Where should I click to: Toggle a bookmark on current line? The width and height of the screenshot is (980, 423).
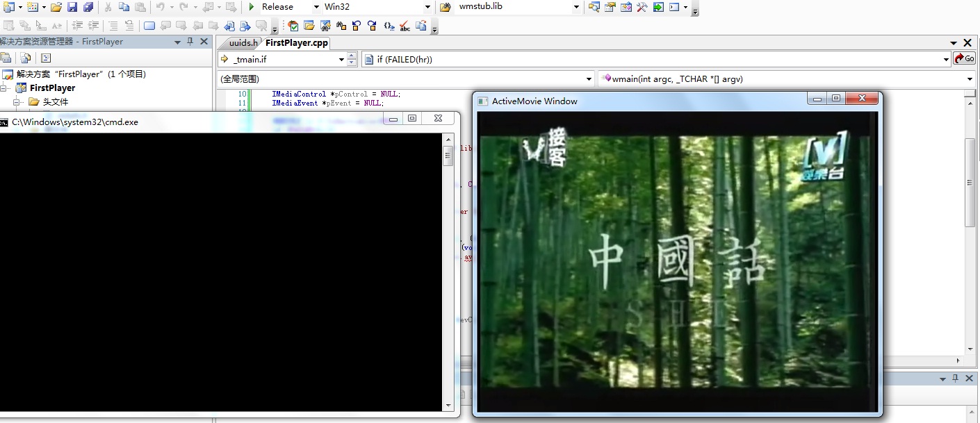coord(149,26)
